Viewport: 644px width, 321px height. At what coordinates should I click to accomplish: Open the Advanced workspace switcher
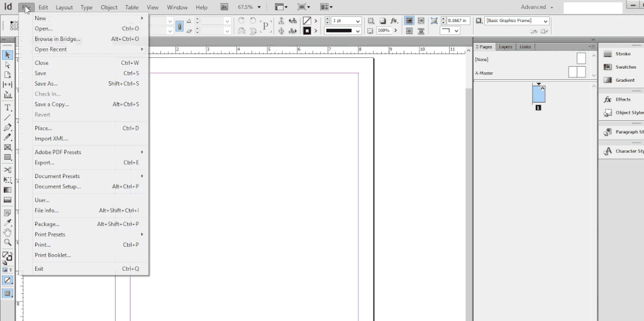537,7
